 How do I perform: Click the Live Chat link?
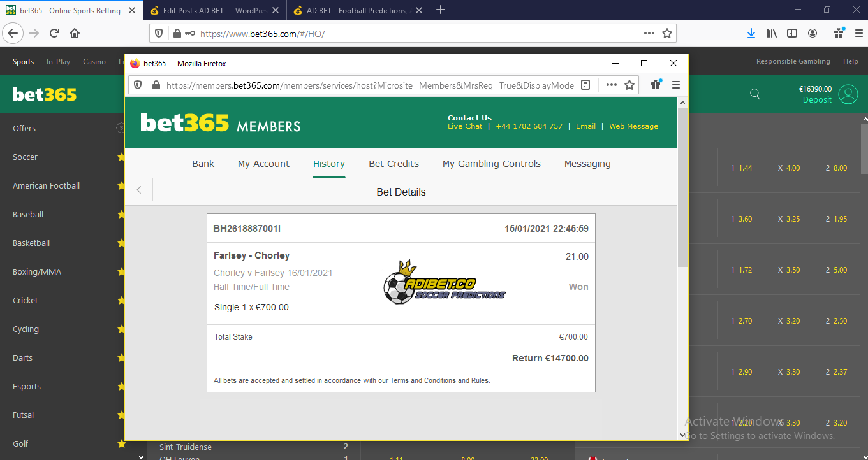pos(465,126)
